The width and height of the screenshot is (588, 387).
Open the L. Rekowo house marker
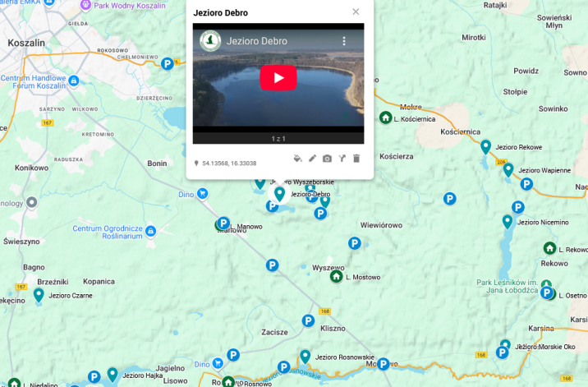tap(549, 248)
